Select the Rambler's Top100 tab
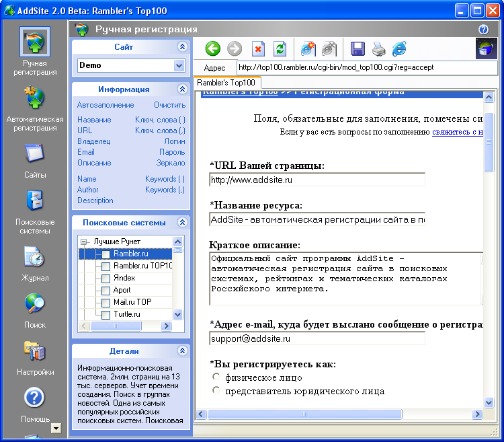 click(226, 83)
